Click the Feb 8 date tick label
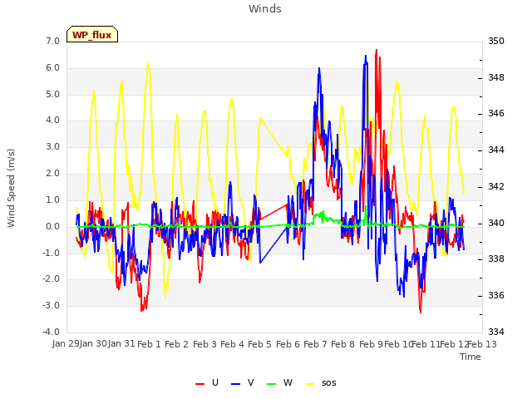The height and width of the screenshot is (399, 532). click(x=342, y=344)
